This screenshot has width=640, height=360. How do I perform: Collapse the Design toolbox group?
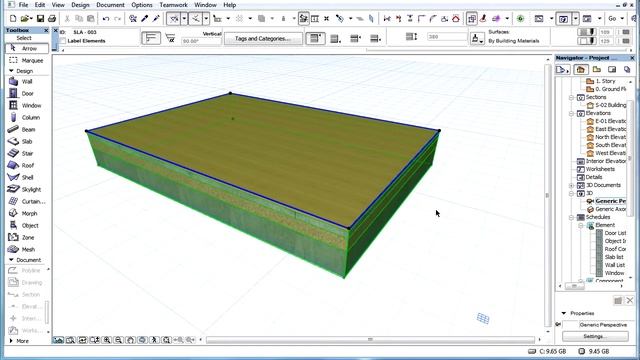[11, 71]
